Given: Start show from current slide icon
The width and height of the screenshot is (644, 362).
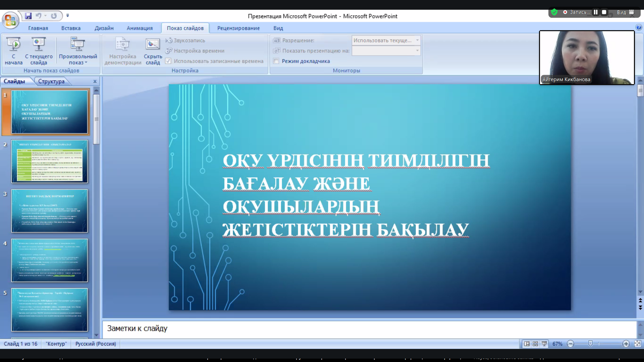Looking at the screenshot, I should click(39, 45).
